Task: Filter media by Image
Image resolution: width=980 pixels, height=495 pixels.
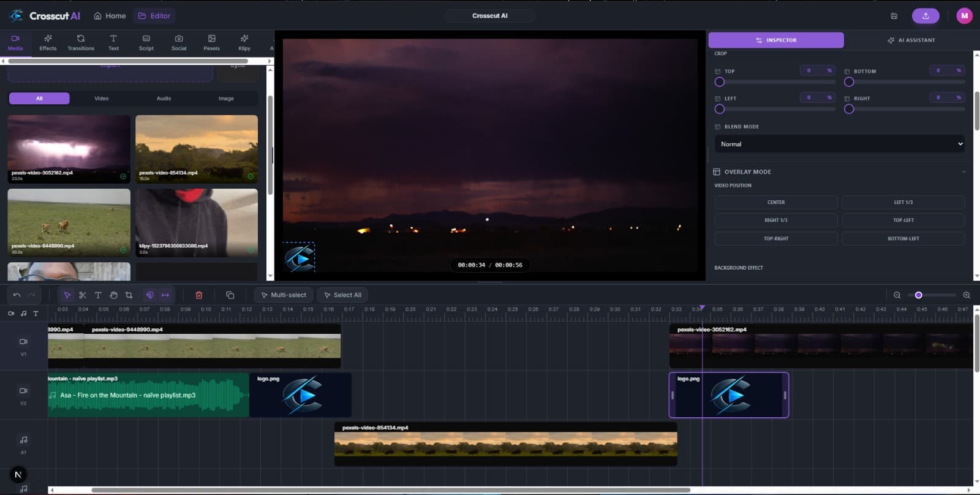Action: click(x=226, y=98)
